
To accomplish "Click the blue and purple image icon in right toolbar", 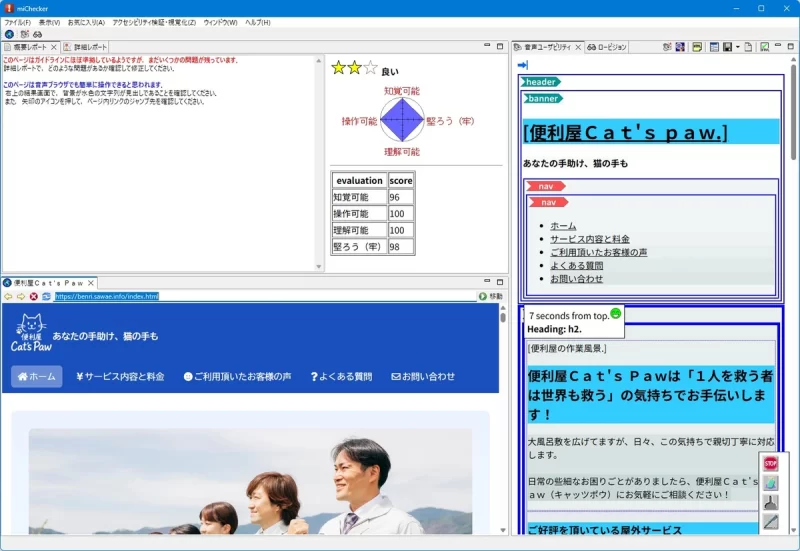I will point(680,47).
